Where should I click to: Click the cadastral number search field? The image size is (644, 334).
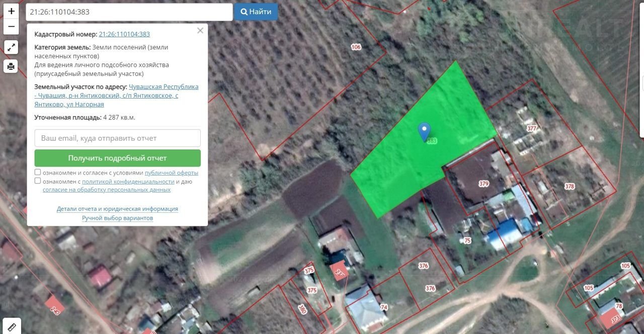[129, 12]
